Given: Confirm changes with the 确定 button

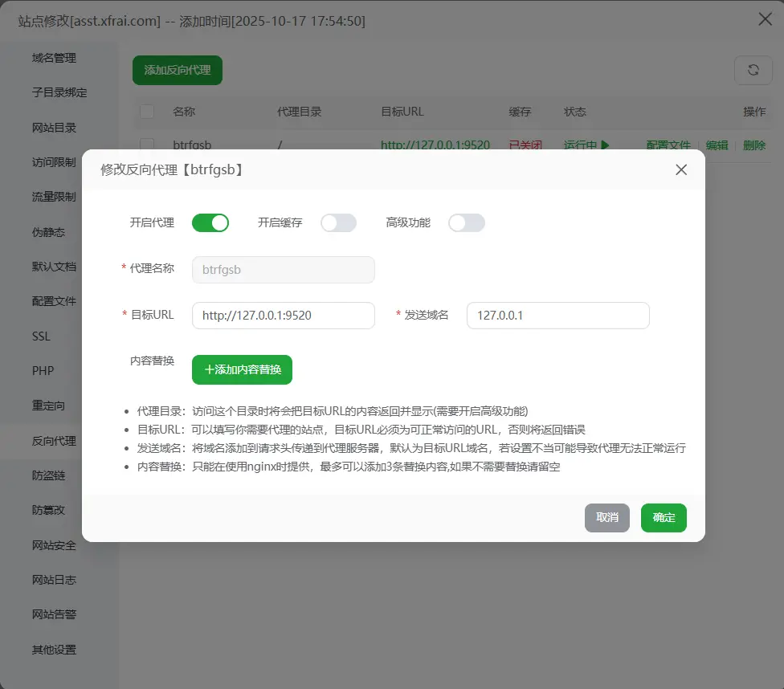Looking at the screenshot, I should click(664, 518).
